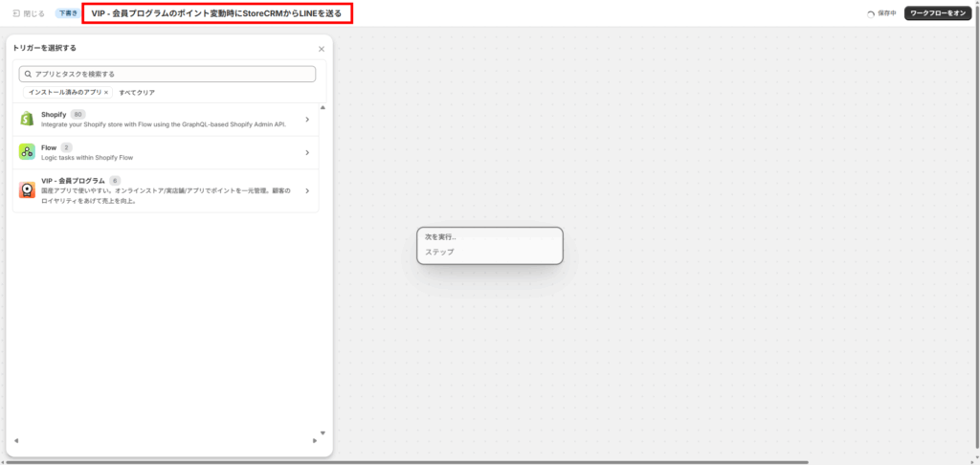Focus the アプリとタスクを検索する search field
This screenshot has height=465, width=980.
tap(172, 74)
